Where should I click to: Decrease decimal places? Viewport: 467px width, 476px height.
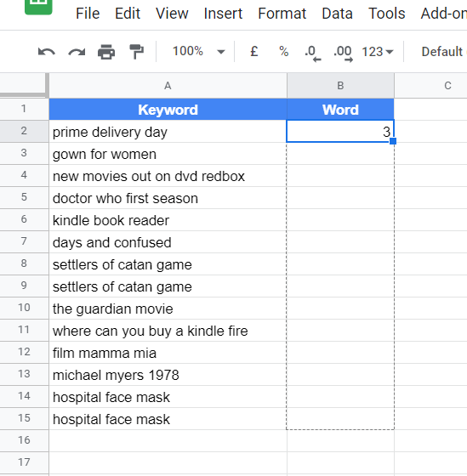click(313, 53)
